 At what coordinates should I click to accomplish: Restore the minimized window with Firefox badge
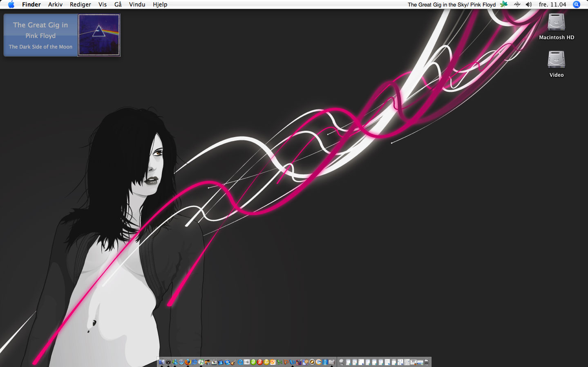tap(413, 362)
